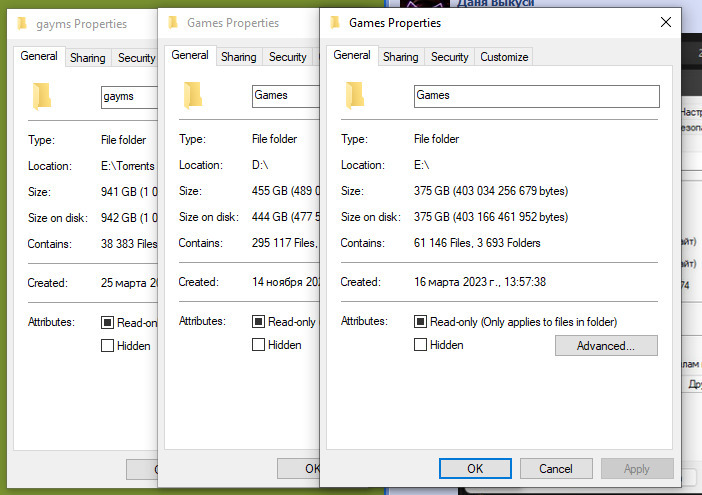
Task: Toggle Hidden checkbox in the front Games Properties window
Action: click(x=420, y=345)
